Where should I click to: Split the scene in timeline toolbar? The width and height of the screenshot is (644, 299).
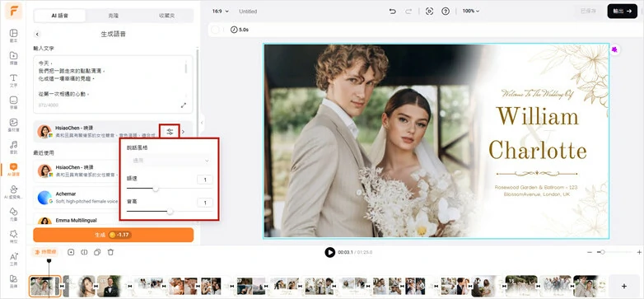tap(84, 252)
